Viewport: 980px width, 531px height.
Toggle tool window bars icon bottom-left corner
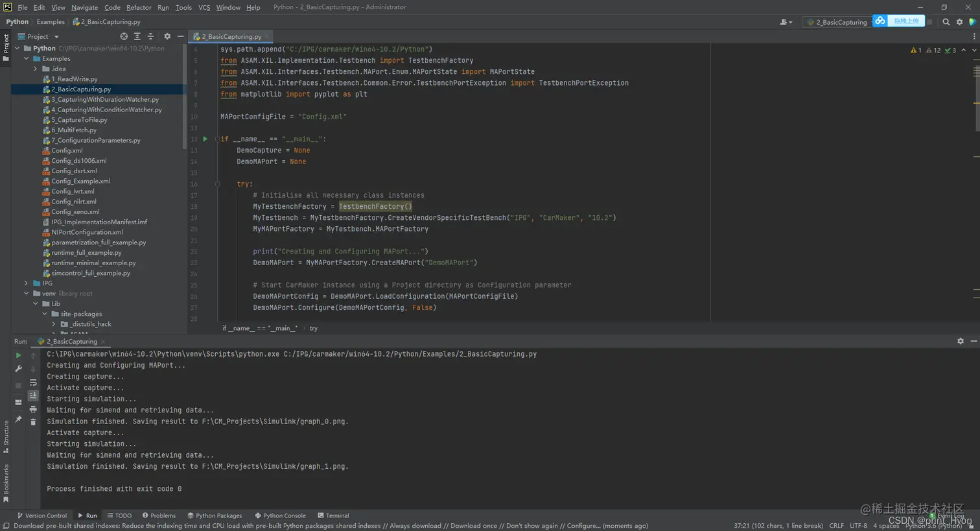click(6, 526)
